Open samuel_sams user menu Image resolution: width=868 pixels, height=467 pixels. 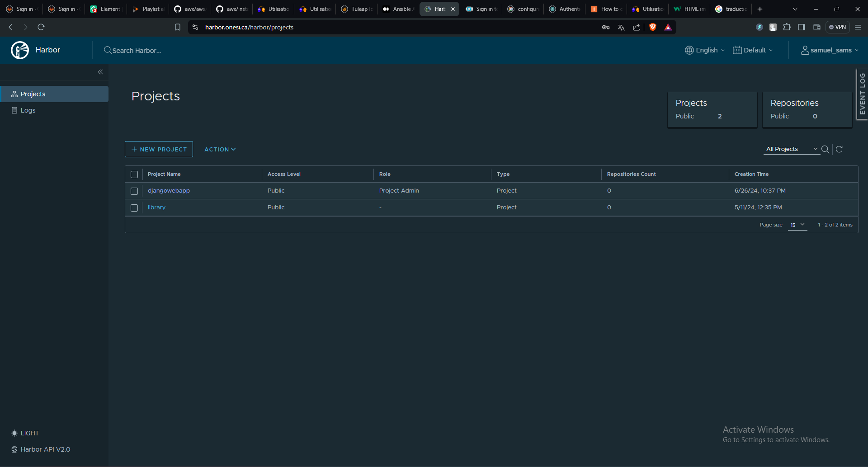click(830, 50)
